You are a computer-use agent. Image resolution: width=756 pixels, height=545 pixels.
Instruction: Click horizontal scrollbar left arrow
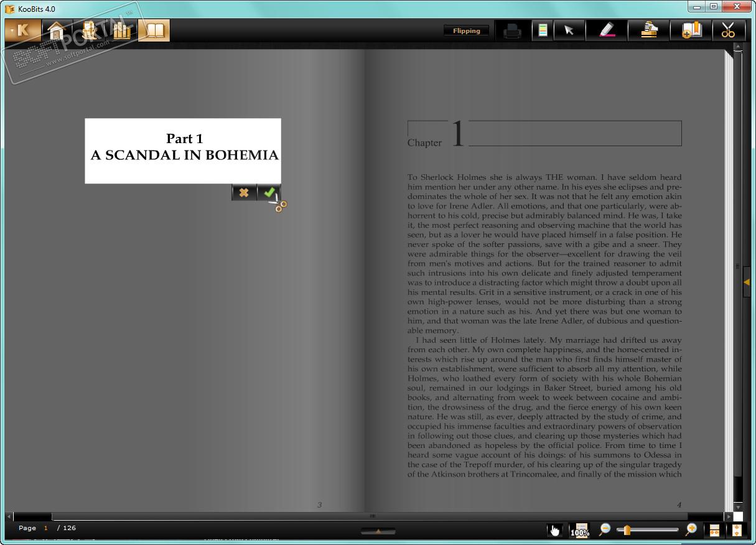point(9,516)
